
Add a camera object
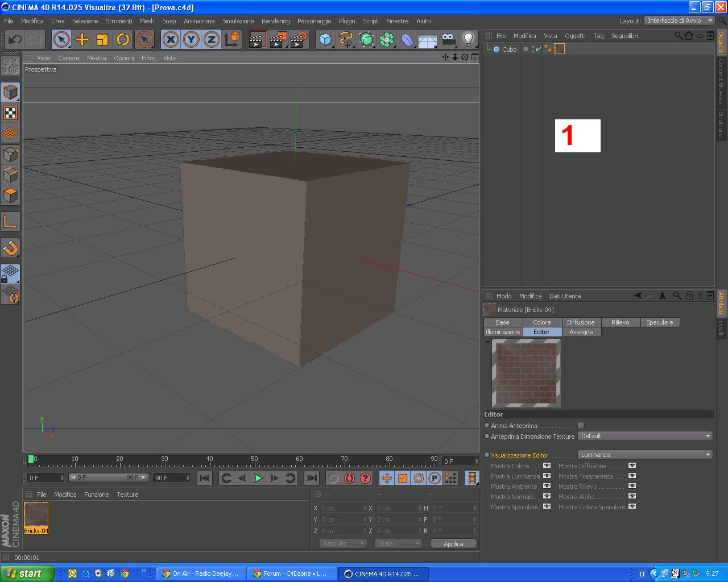click(448, 39)
